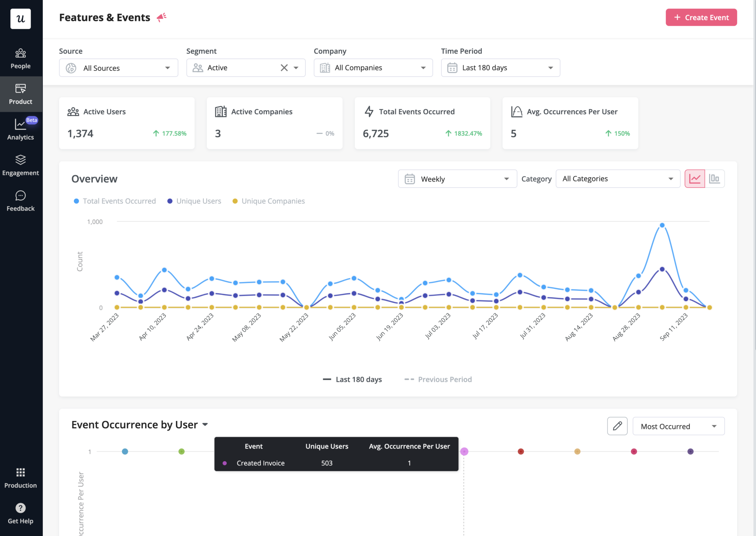Open Get Help support icon
The width and height of the screenshot is (756, 536).
pos(20,513)
